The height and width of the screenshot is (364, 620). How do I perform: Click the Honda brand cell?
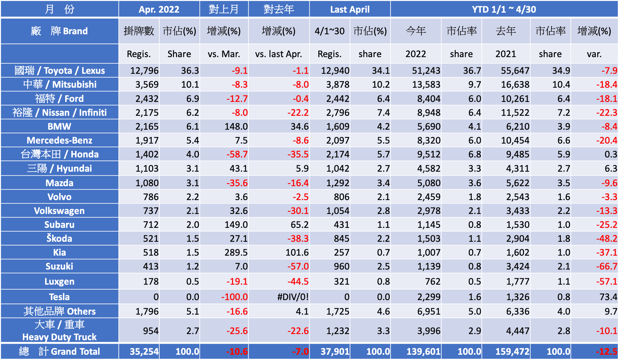pos(60,154)
